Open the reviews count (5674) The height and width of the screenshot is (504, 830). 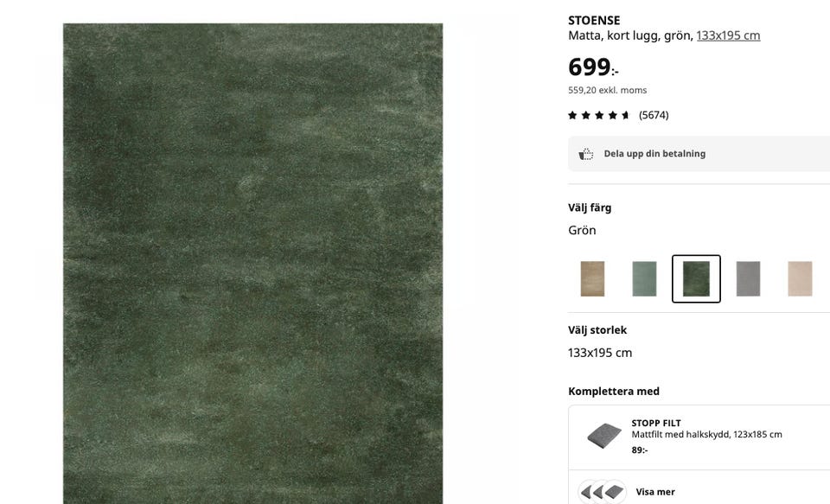[x=654, y=115]
